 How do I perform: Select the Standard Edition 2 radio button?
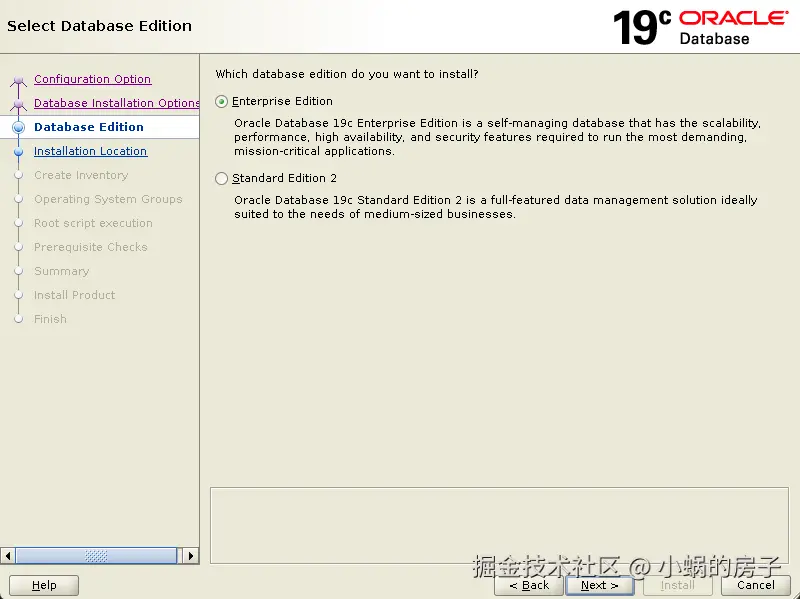pos(221,179)
